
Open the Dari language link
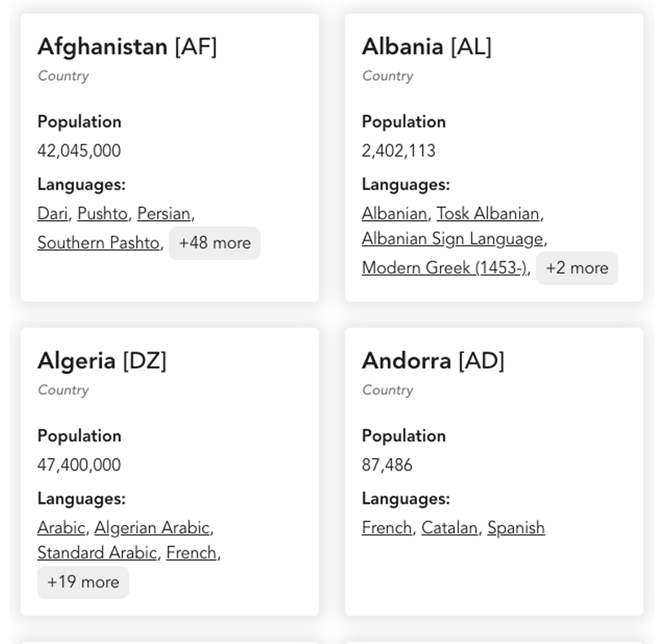(52, 213)
